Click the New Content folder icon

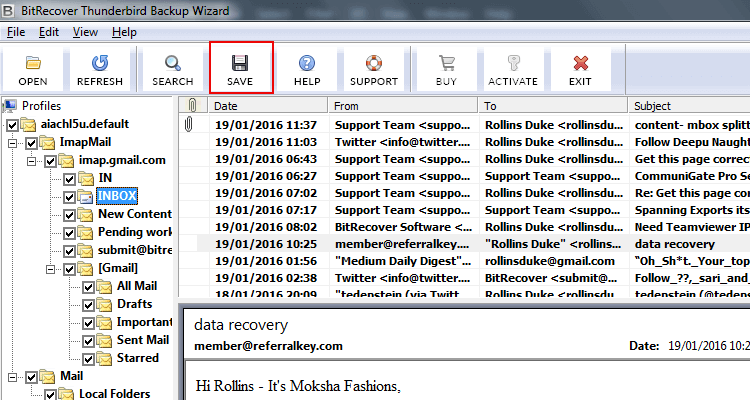point(86,214)
